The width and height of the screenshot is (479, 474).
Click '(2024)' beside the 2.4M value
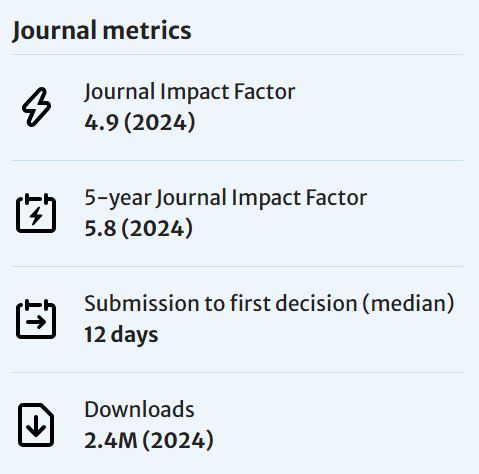(x=178, y=441)
